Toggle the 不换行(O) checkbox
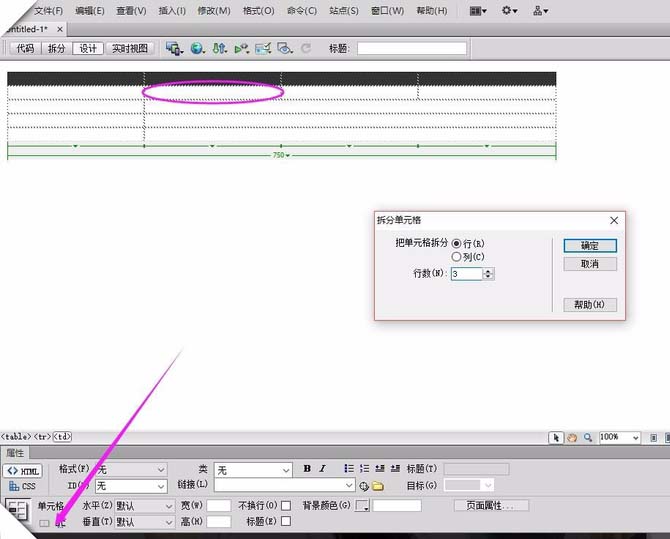The width and height of the screenshot is (670, 539). click(286, 506)
